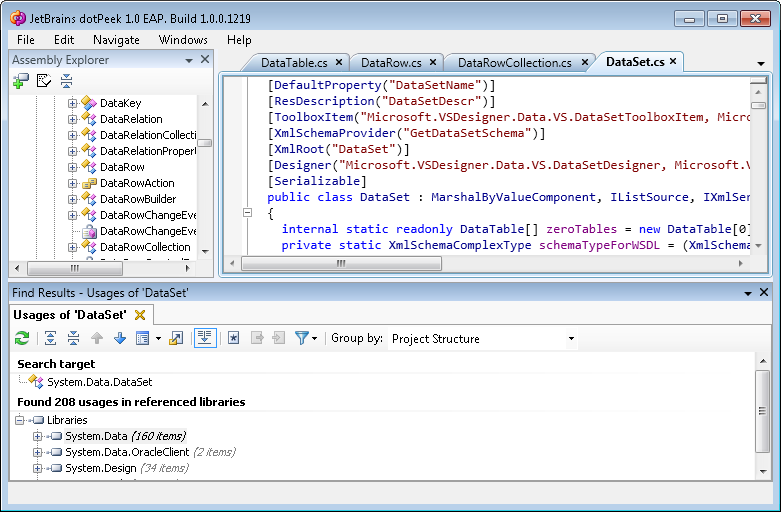Open the Find Results panel options dropdown
The height and width of the screenshot is (512, 781).
pos(747,293)
